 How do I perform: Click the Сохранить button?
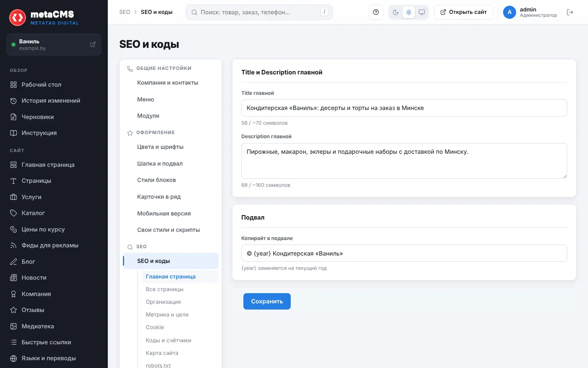(267, 301)
